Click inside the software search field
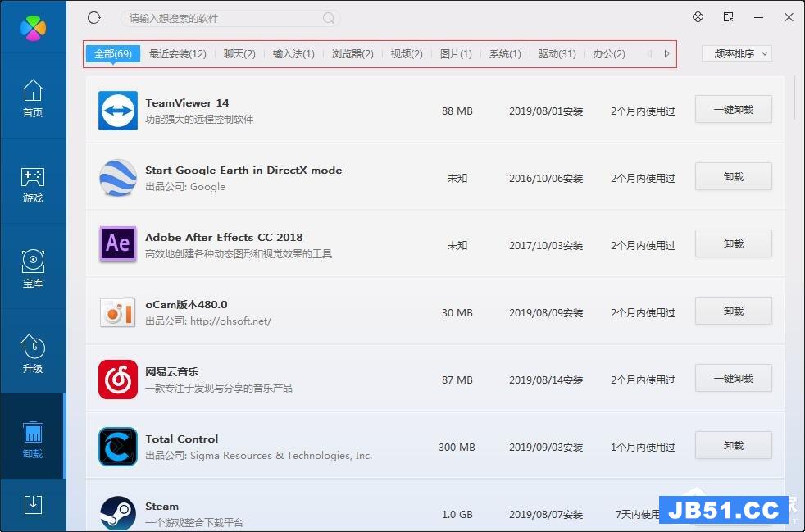The width and height of the screenshot is (805, 532). (221, 18)
